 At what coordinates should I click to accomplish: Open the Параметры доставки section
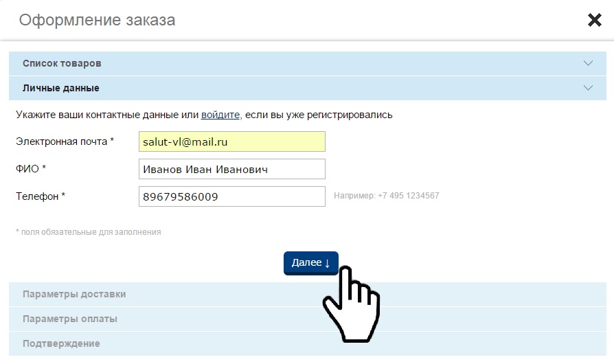click(x=308, y=295)
